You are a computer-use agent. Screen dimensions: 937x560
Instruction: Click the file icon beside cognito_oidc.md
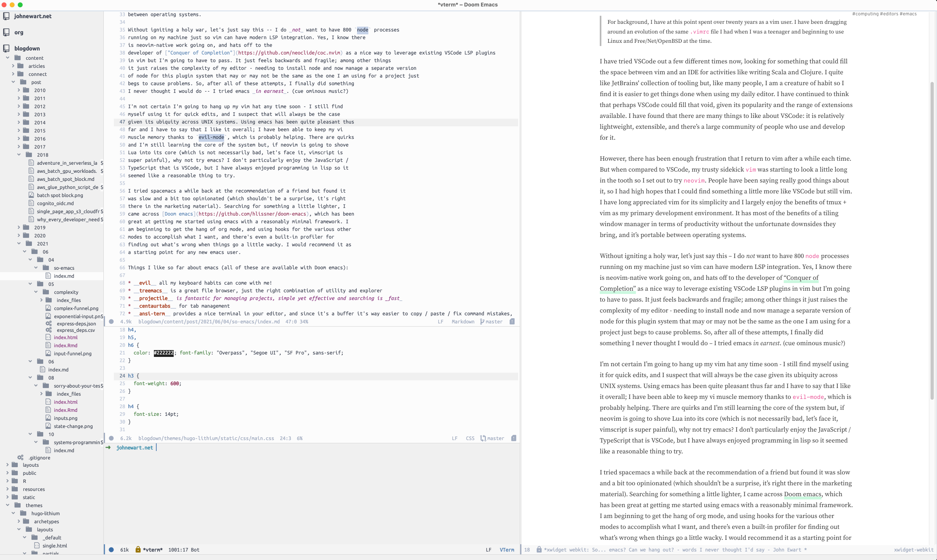pyautogui.click(x=31, y=203)
